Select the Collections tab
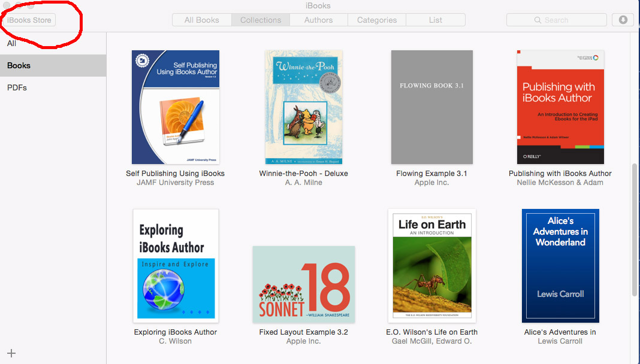Screen dimensions: 640x364 click(261, 20)
